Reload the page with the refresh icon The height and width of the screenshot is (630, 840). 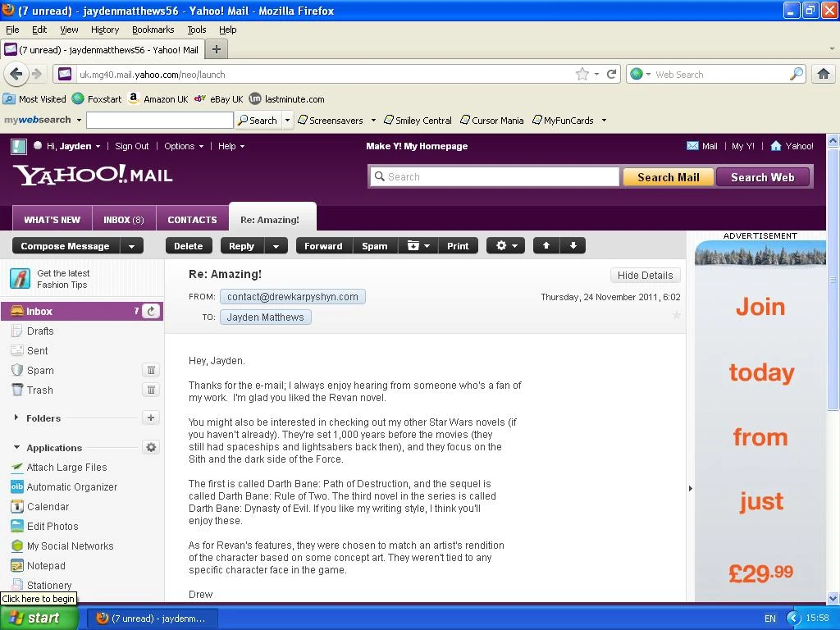(x=611, y=74)
